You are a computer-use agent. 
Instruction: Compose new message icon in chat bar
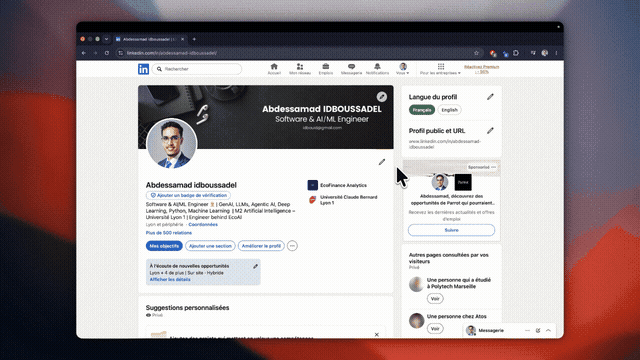click(538, 331)
